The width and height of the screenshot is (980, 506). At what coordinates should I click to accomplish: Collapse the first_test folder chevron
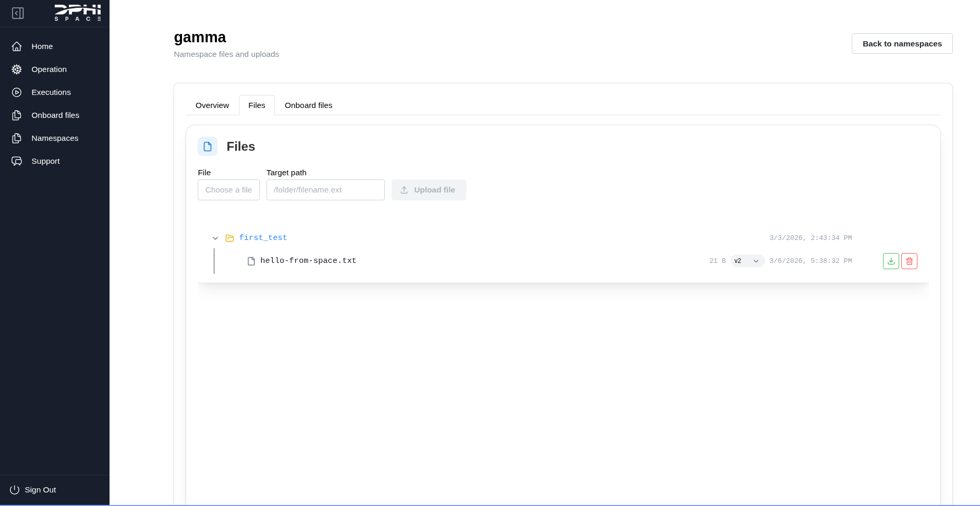(x=215, y=238)
